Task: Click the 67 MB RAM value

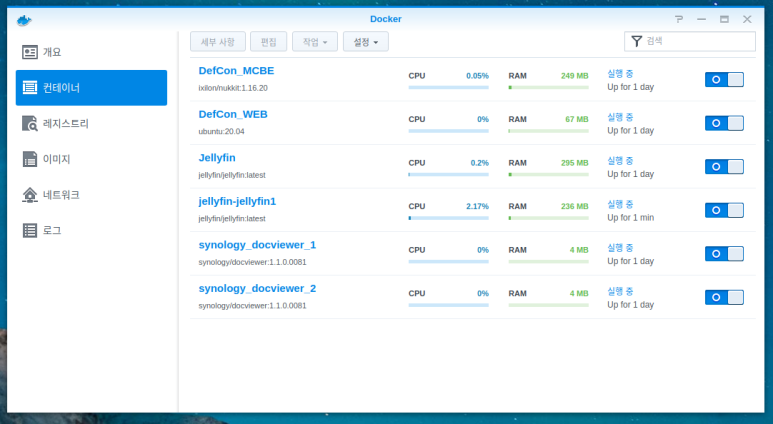Action: [577, 119]
